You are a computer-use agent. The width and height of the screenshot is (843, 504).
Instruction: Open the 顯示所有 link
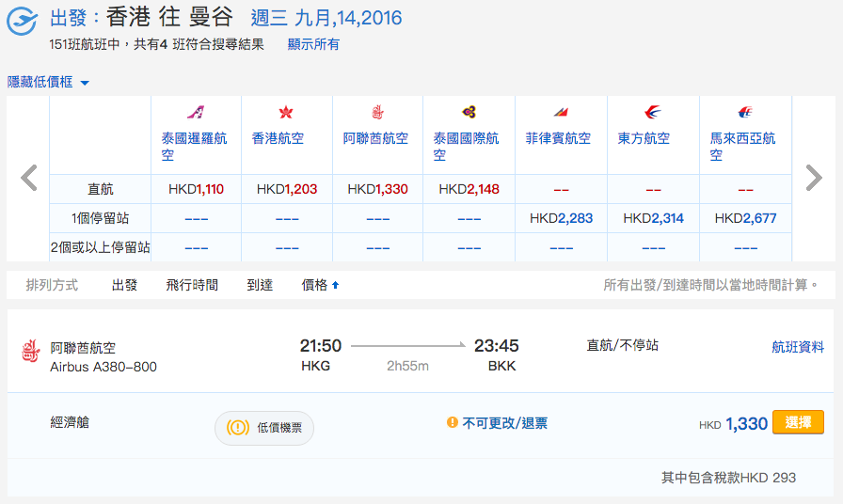[313, 44]
